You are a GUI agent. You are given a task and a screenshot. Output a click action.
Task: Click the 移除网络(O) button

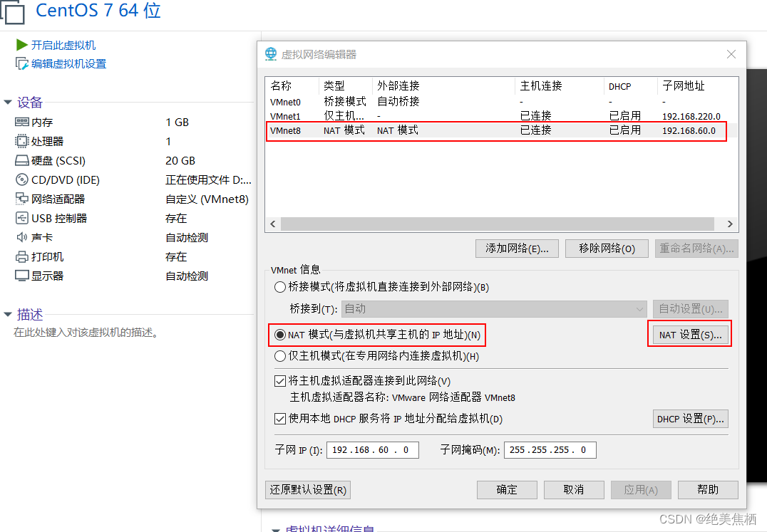pos(607,248)
